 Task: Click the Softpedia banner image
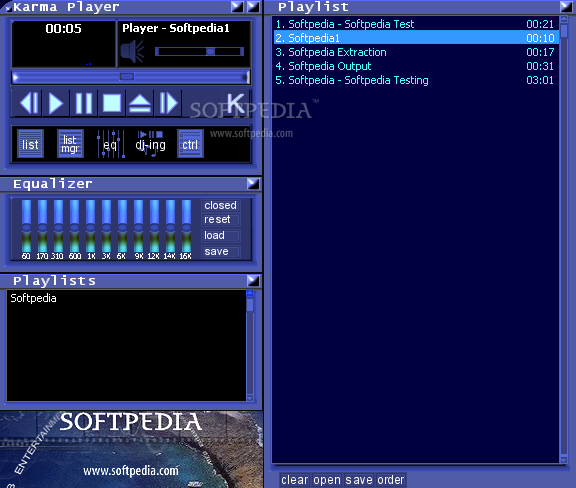[131, 449]
